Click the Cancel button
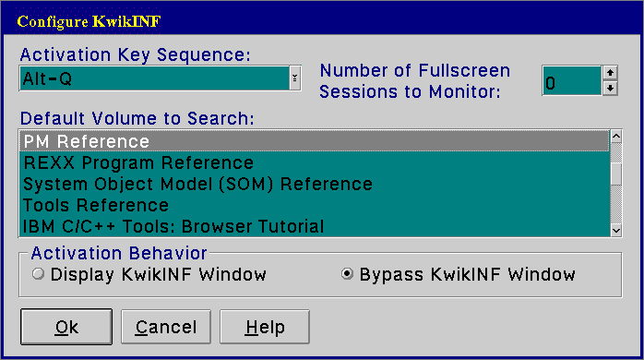Screen dimensions: 644x360 click(x=166, y=327)
